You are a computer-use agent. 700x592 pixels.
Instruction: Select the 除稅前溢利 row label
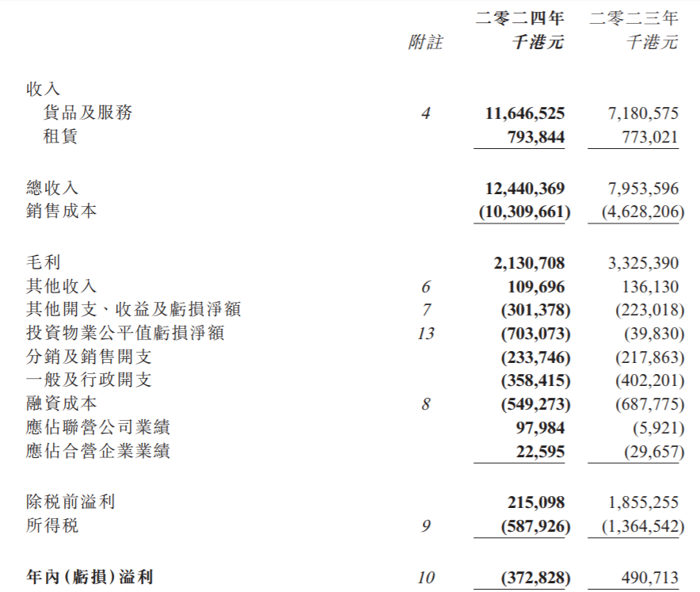[70, 502]
